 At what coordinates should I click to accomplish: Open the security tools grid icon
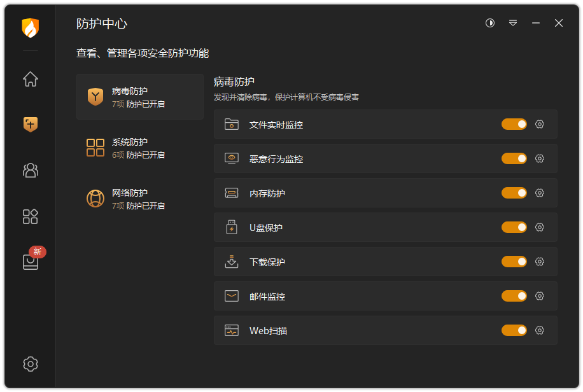(x=31, y=216)
